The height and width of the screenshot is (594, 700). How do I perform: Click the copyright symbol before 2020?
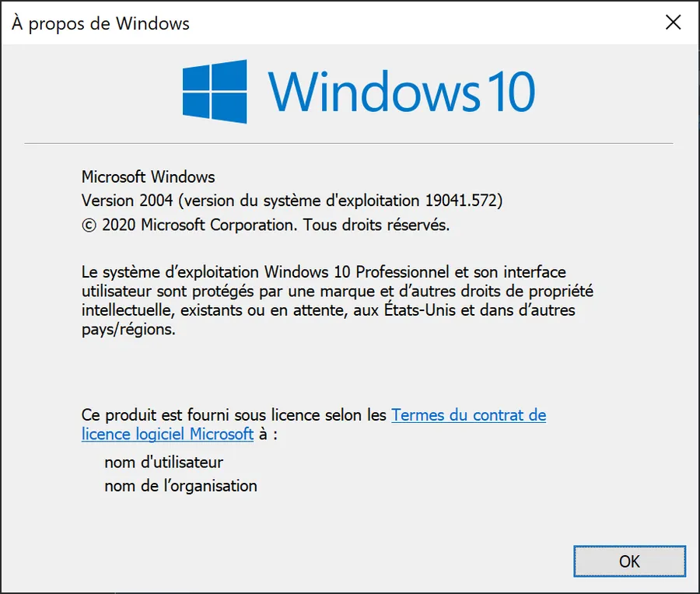tap(89, 225)
